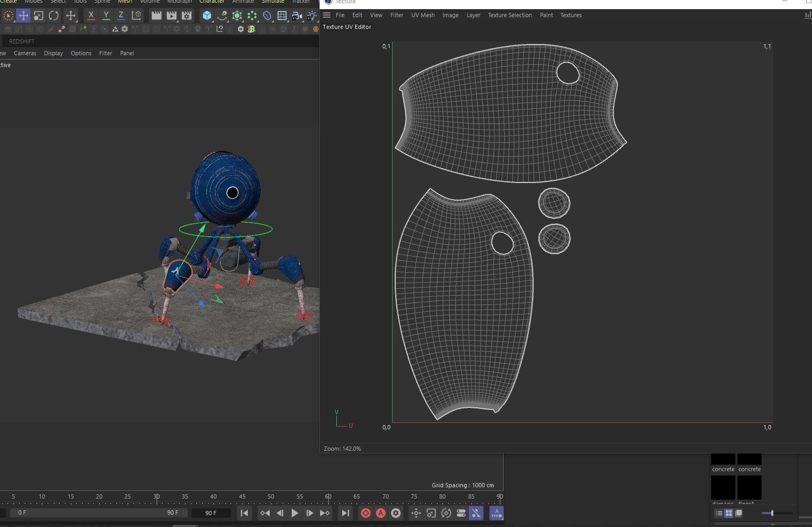812x527 pixels.
Task: Open the Display menu in viewport
Action: coord(53,53)
